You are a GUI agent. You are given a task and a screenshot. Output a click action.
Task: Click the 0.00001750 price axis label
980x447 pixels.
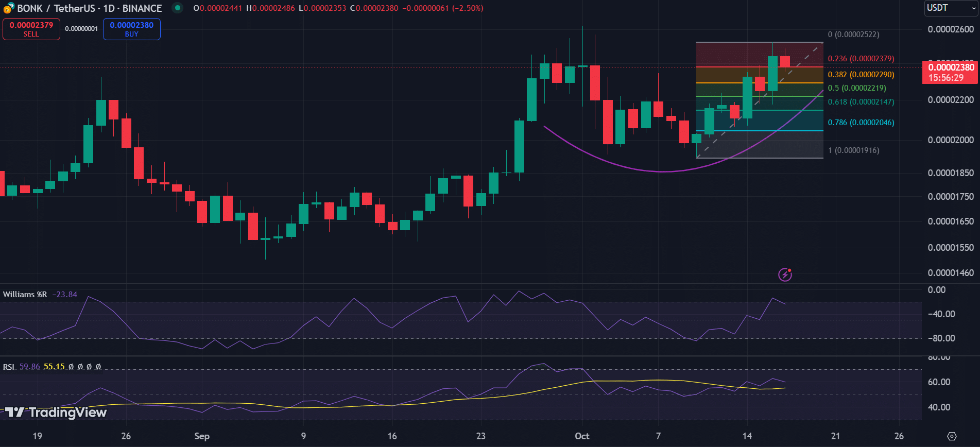click(951, 197)
